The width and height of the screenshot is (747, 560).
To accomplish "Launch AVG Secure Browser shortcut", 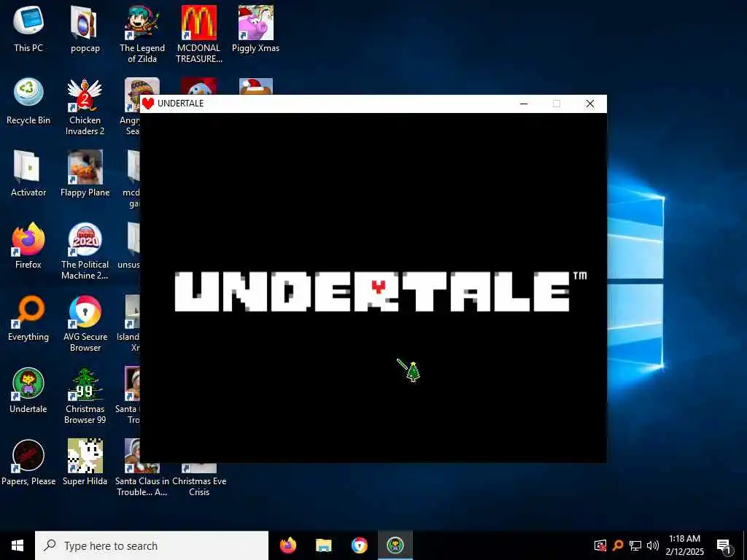I will point(85,323).
